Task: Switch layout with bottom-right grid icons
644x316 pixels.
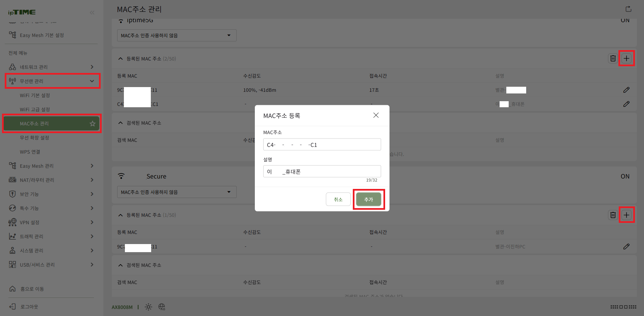Action: click(623, 307)
